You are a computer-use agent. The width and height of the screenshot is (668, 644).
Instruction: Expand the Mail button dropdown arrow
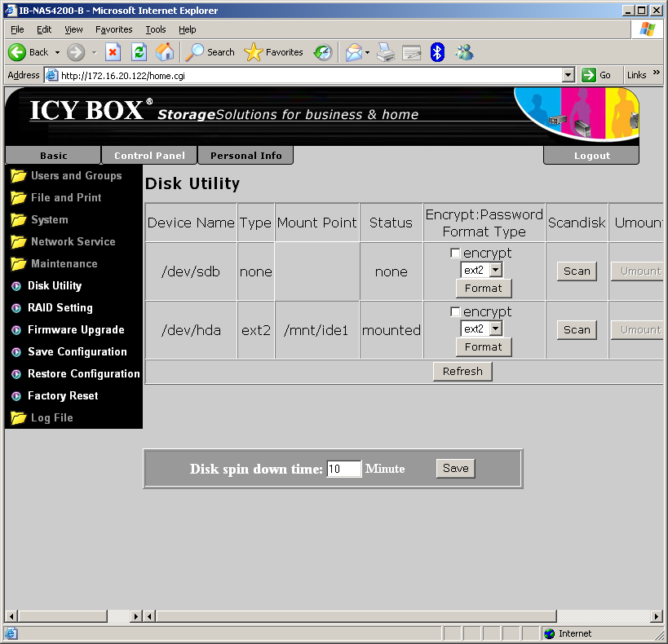click(367, 53)
